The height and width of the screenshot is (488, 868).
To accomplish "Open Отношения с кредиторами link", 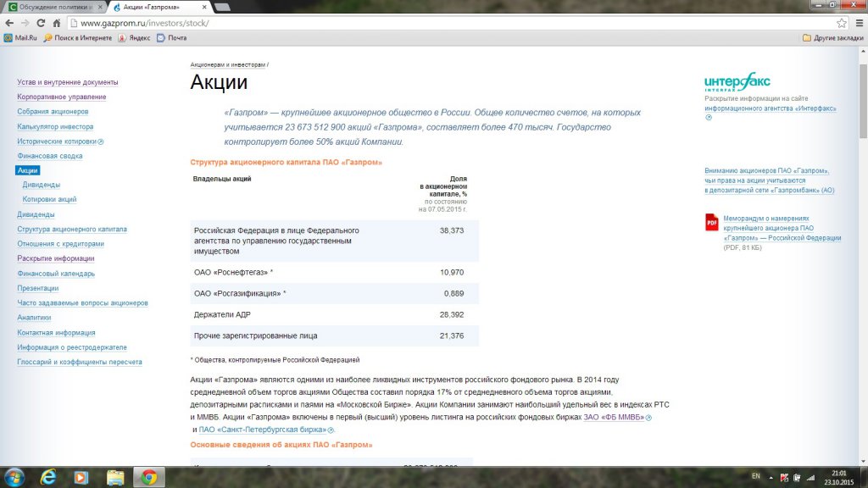I will 60,244.
